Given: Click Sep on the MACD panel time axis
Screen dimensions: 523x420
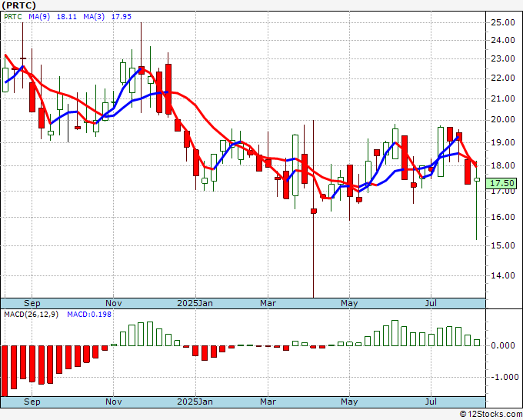Looking at the screenshot, I should pyautogui.click(x=32, y=402).
